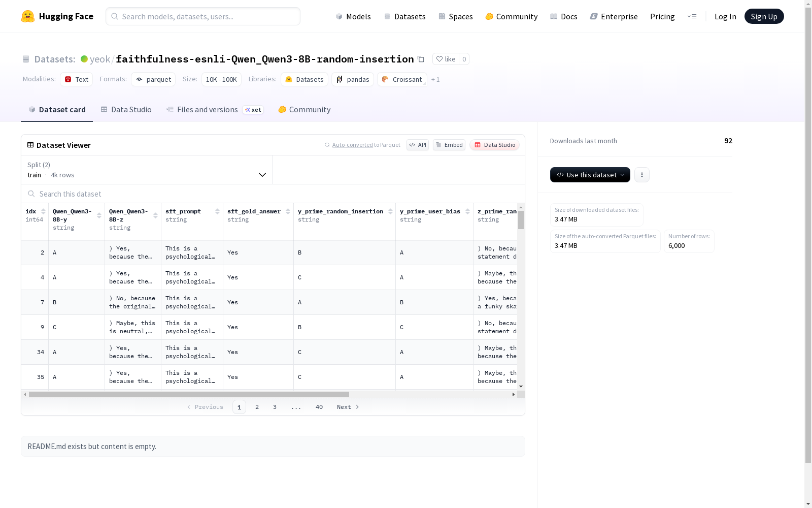
Task: Click the parquet format tag
Action: click(153, 79)
